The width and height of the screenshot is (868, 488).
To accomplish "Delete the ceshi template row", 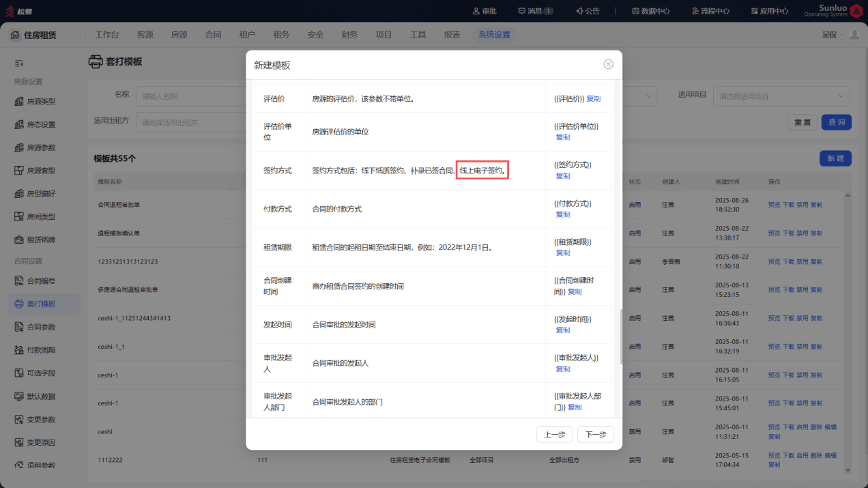I will click(816, 427).
